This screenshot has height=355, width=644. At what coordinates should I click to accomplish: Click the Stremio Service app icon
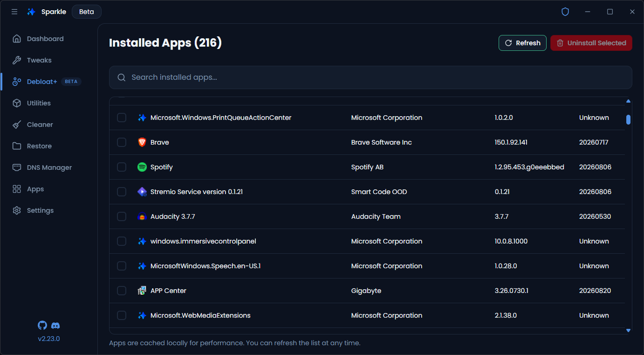tap(142, 192)
